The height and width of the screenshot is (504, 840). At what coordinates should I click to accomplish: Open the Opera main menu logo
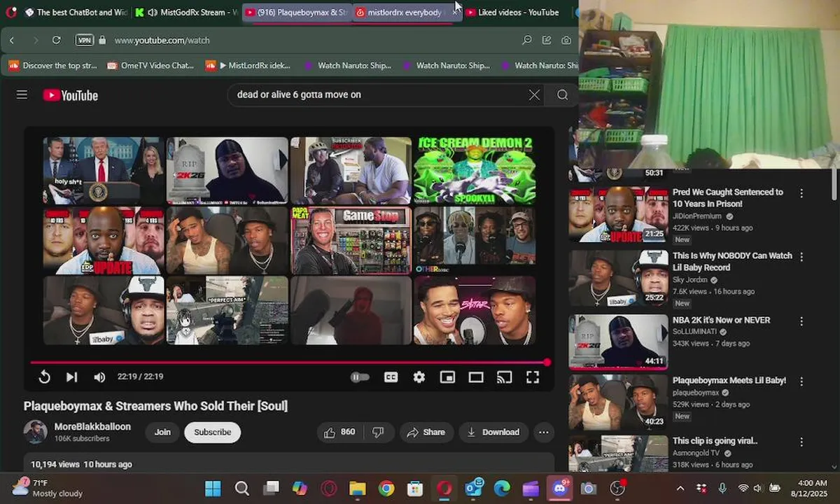(x=10, y=12)
